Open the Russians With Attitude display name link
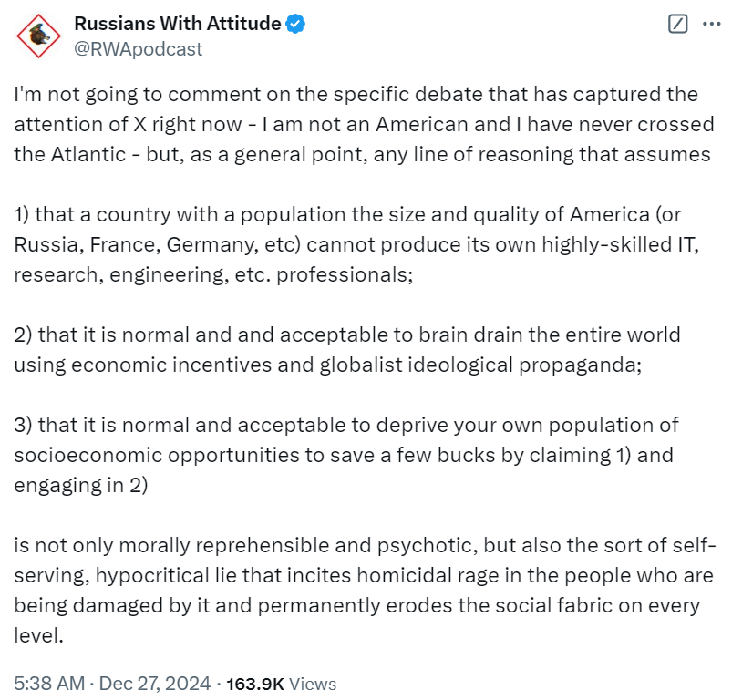Viewport: 732px width, 700px height. coord(177,25)
